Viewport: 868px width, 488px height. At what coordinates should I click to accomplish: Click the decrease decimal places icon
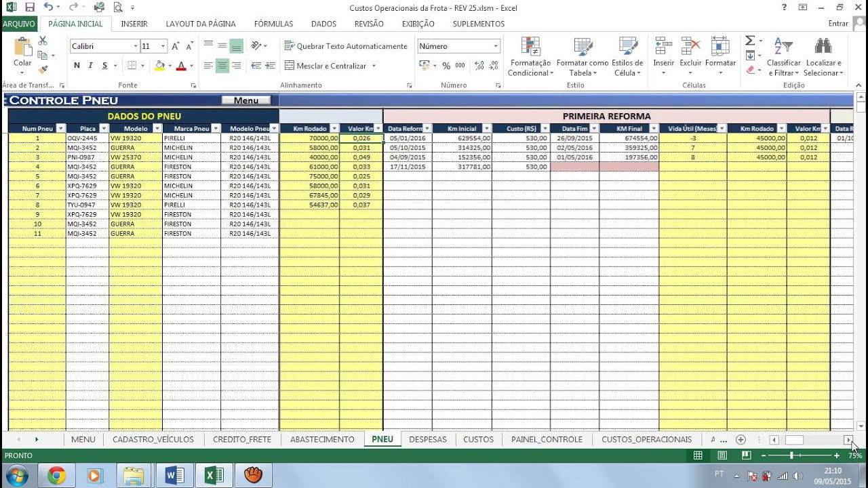[495, 66]
